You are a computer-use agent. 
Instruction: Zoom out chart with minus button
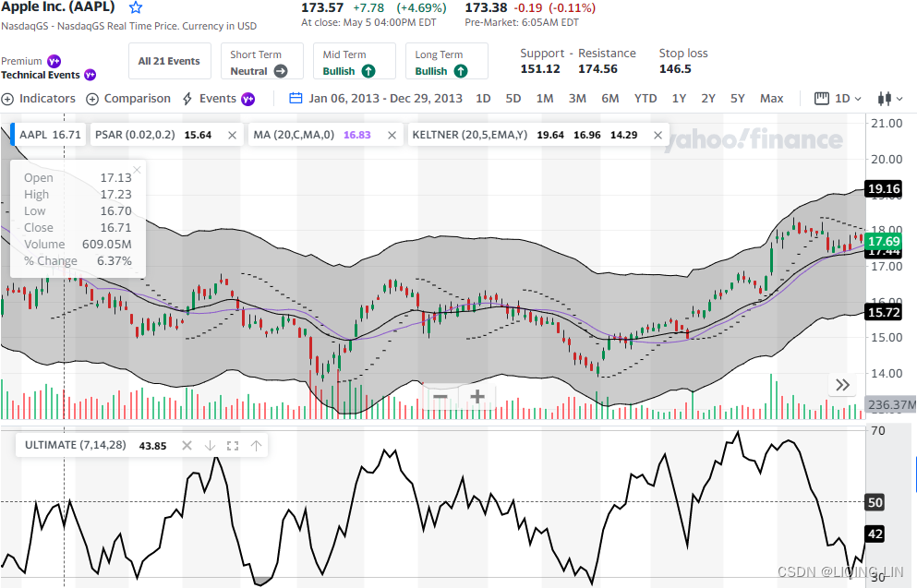(x=440, y=397)
